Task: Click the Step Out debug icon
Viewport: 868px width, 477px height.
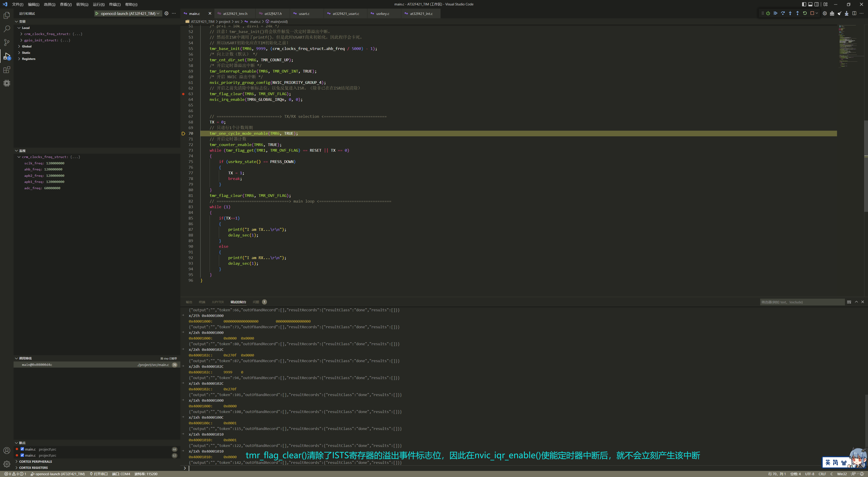Action: pyautogui.click(x=797, y=14)
